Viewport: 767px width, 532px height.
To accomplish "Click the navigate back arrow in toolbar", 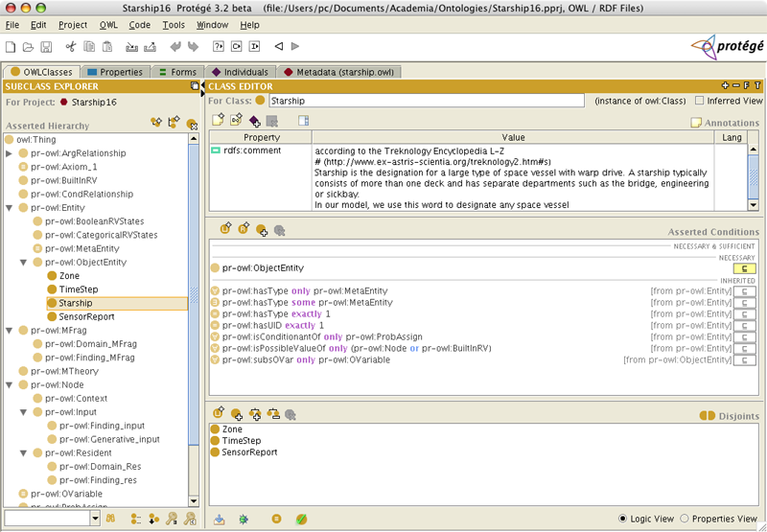I will pos(279,46).
